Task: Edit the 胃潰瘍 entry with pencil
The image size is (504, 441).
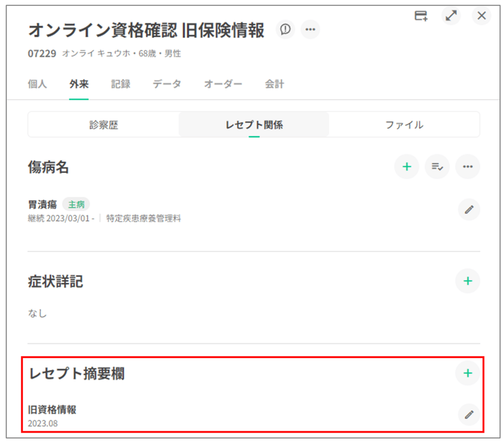Action: (469, 210)
